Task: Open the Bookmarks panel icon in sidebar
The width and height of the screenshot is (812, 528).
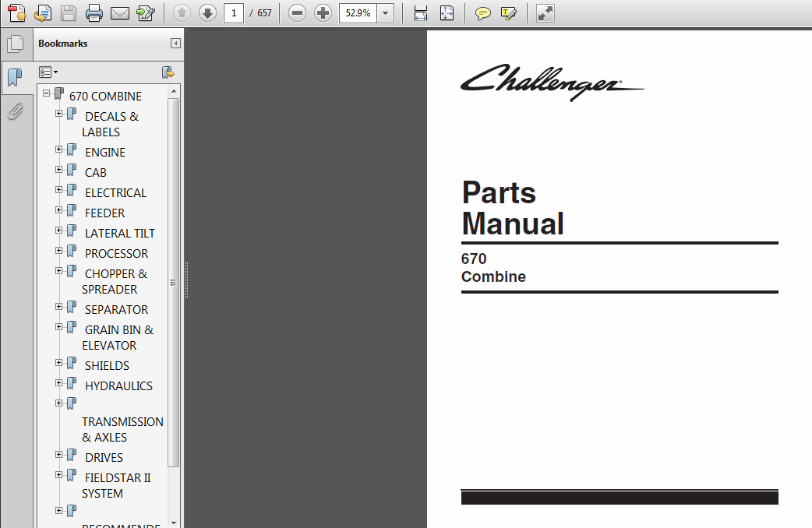Action: [16, 78]
